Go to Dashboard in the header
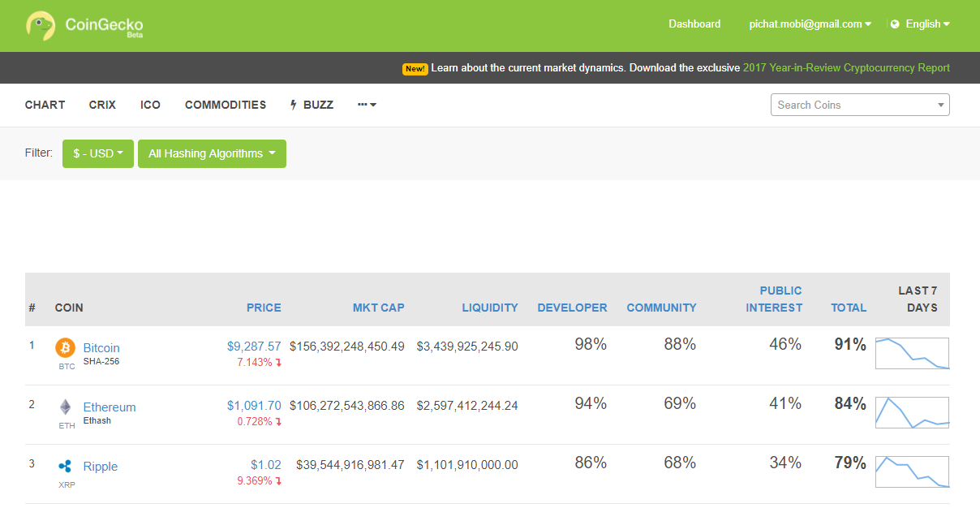The height and width of the screenshot is (508, 980). click(694, 24)
